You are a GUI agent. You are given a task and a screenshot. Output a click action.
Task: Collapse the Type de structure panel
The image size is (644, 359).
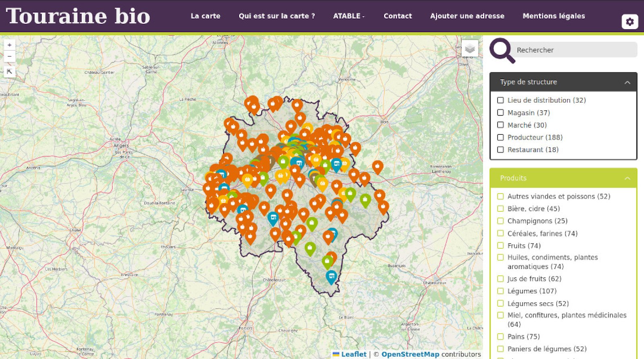(x=627, y=82)
